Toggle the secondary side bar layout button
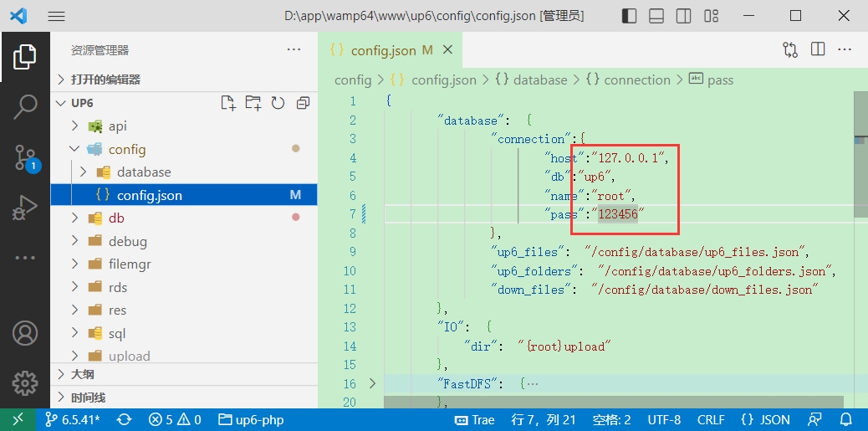This screenshot has height=431, width=868. click(x=684, y=16)
